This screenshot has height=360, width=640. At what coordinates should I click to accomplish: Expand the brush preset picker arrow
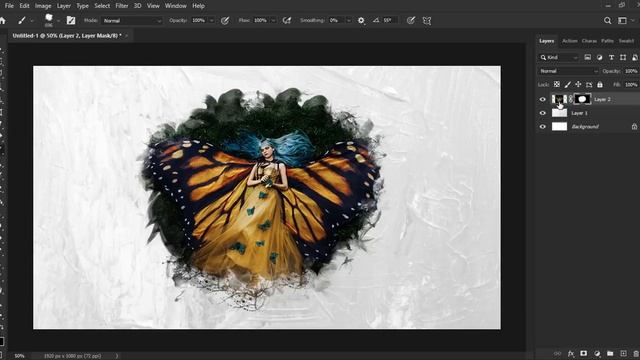coord(58,20)
